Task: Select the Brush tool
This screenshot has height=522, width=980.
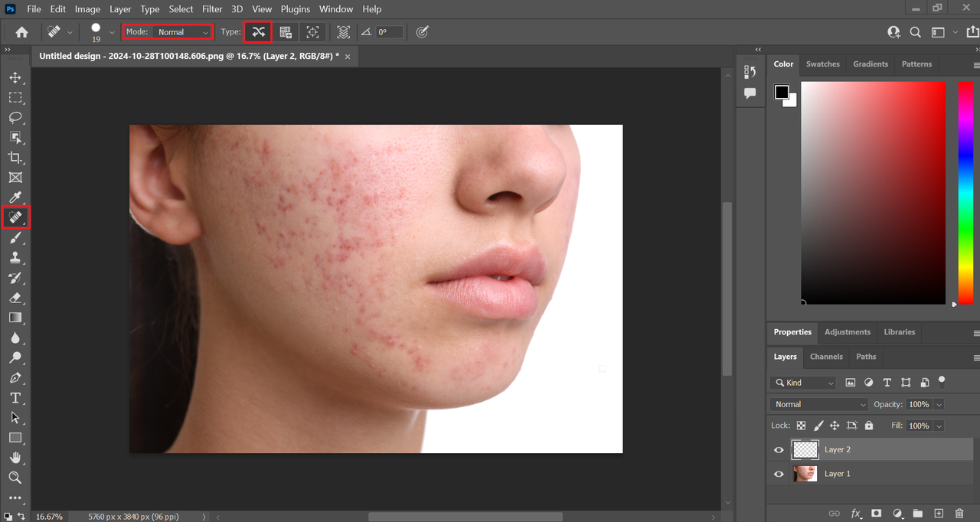Action: coord(15,238)
